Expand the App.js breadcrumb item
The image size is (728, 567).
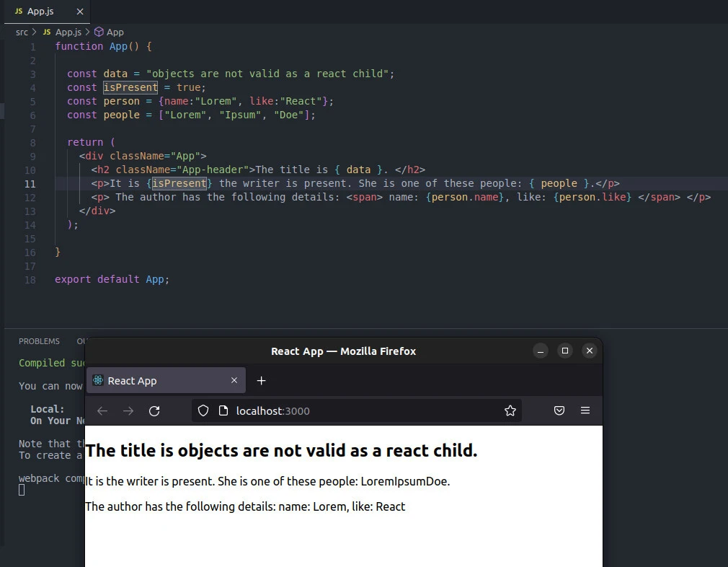(x=68, y=32)
